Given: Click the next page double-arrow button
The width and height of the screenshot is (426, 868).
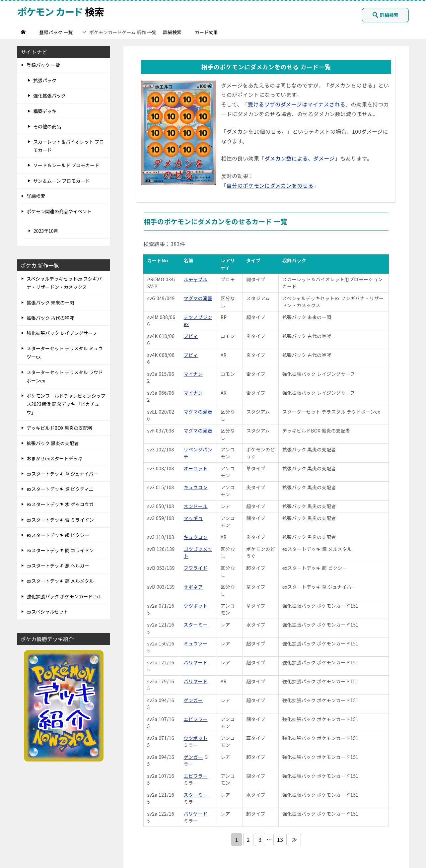Looking at the screenshot, I should tap(294, 839).
